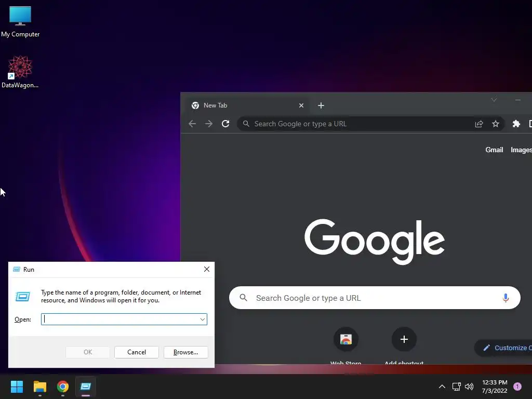Minimize the Chrome window

point(518,100)
